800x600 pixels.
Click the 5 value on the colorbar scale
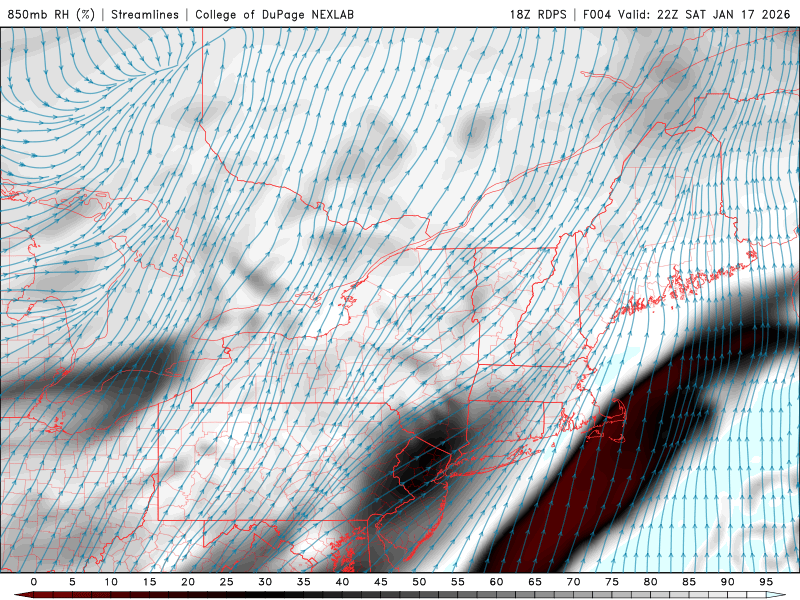72,582
